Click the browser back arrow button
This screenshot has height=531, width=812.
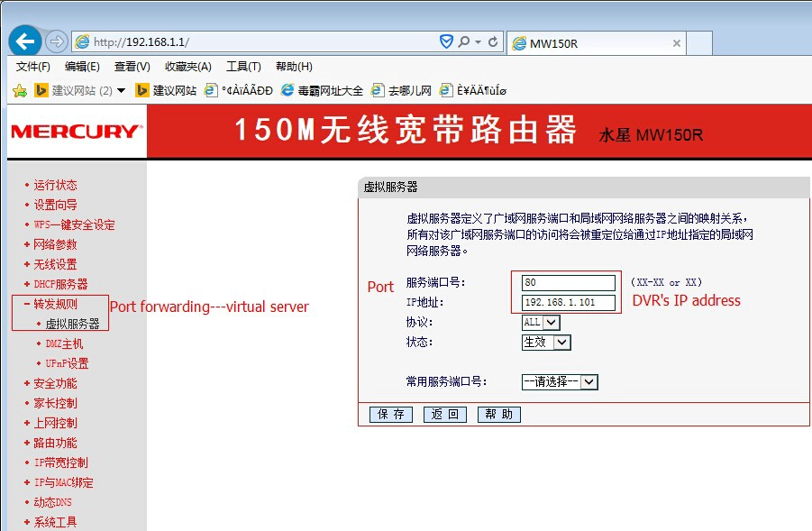[25, 41]
